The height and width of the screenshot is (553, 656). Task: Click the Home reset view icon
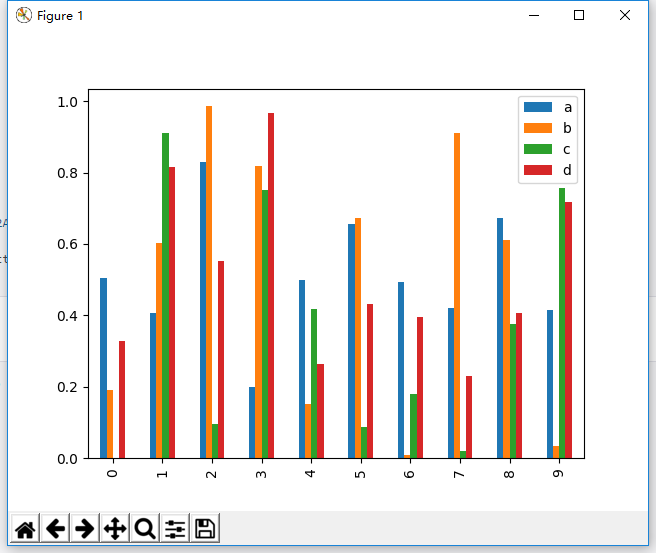tap(25, 528)
